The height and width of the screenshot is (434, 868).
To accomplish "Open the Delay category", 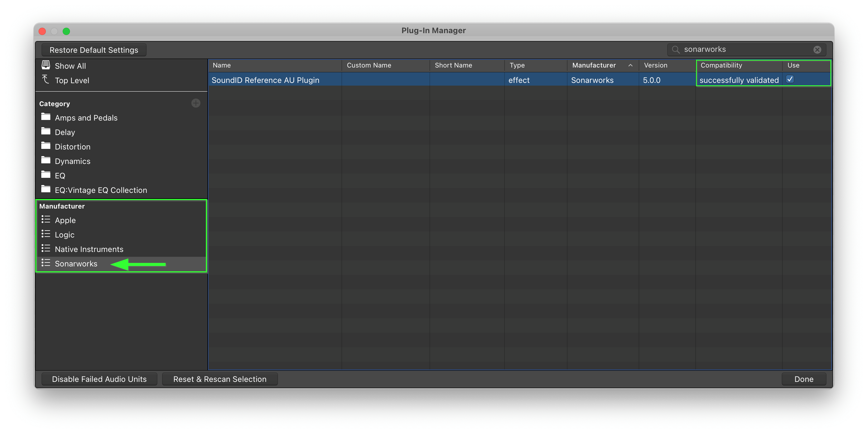I will tap(121, 132).
